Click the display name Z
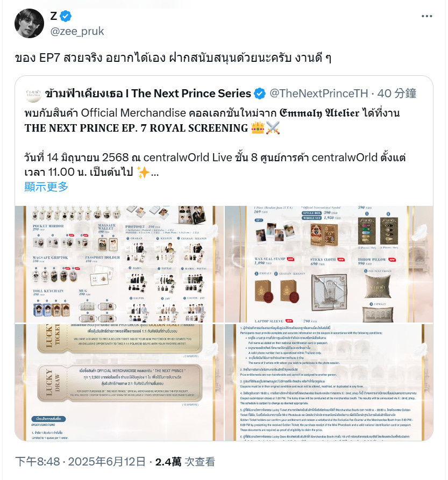This screenshot has width=448, height=480. [54, 16]
